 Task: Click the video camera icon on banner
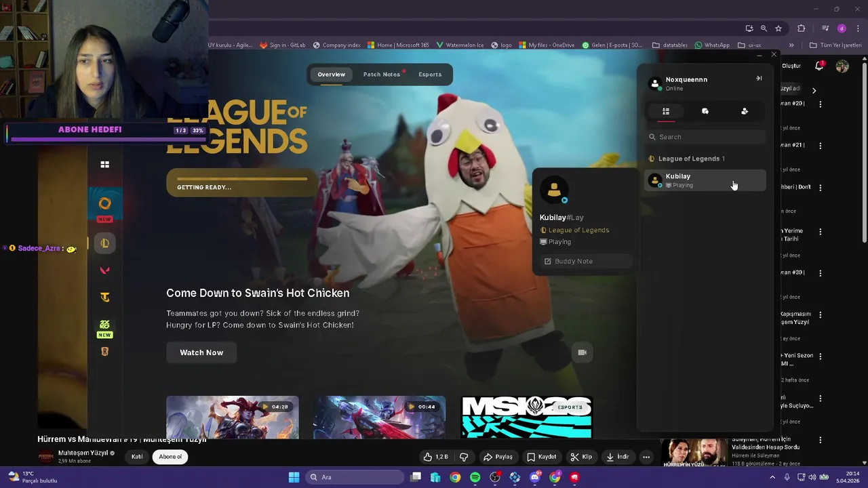(582, 352)
